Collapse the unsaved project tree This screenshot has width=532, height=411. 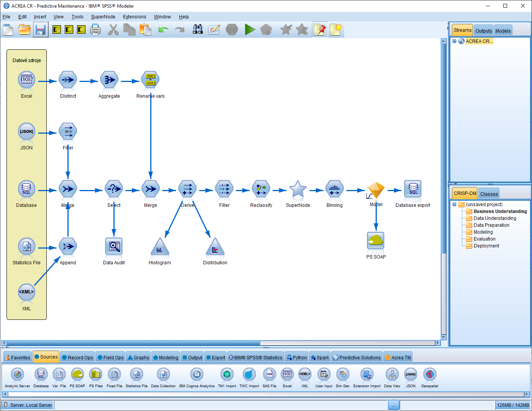coord(454,205)
